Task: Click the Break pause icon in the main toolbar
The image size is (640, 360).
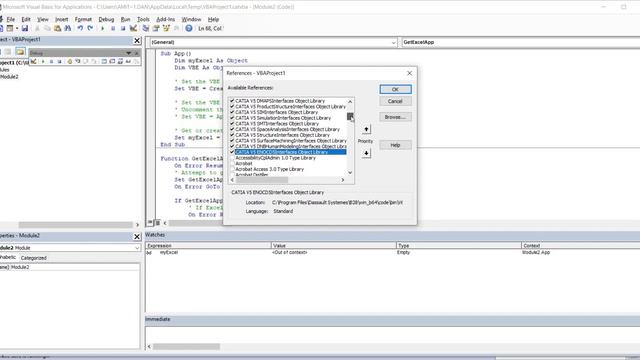Action: click(x=113, y=29)
